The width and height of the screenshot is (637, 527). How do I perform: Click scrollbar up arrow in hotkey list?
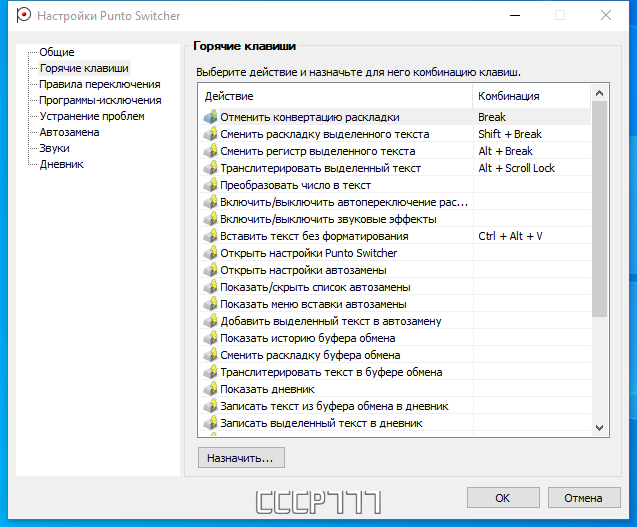tap(600, 93)
